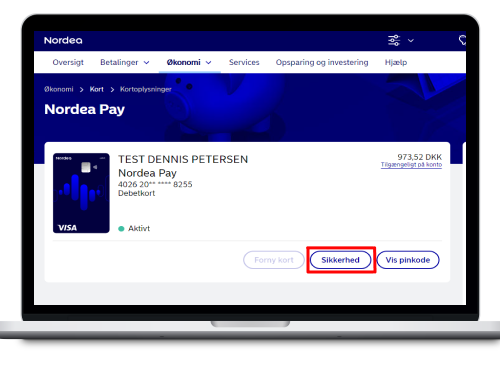The image size is (500, 380).
Task: Expand the Økonomi dropdown chevron
Action: pos(208,63)
